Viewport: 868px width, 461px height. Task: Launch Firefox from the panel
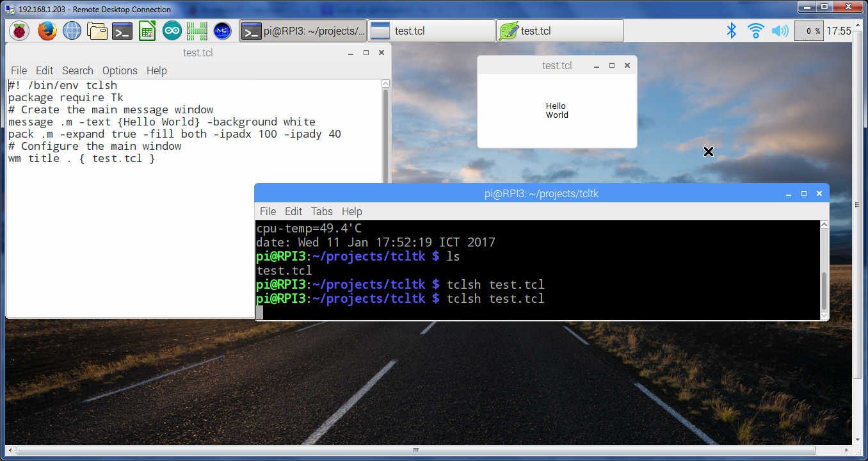[x=47, y=31]
